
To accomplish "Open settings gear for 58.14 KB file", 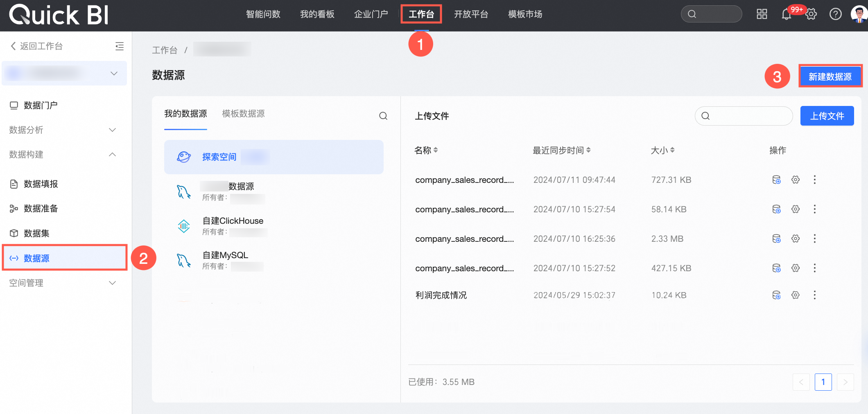I will [796, 209].
